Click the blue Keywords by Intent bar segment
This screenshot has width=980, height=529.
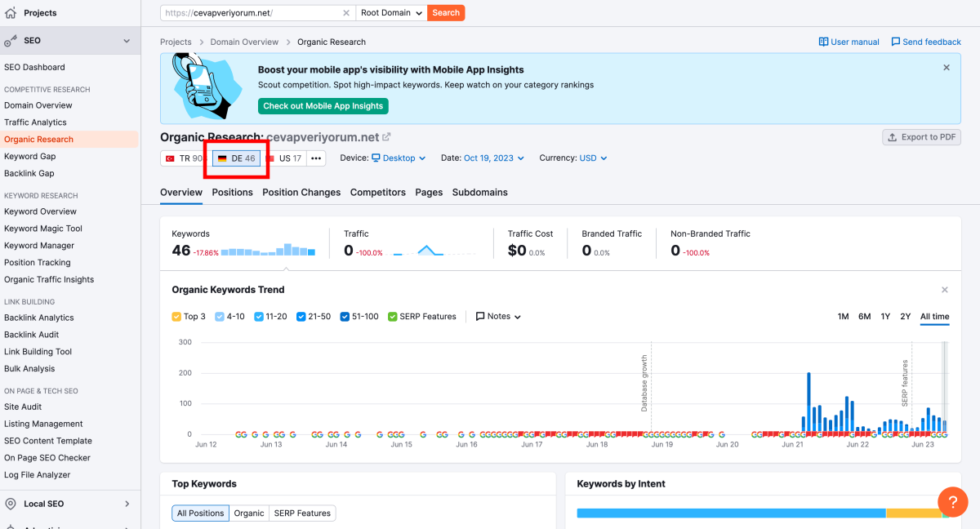(731, 513)
